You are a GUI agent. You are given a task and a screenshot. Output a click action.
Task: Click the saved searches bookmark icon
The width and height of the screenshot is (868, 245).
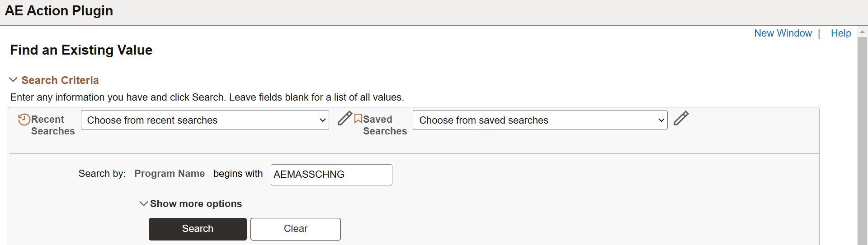point(358,119)
